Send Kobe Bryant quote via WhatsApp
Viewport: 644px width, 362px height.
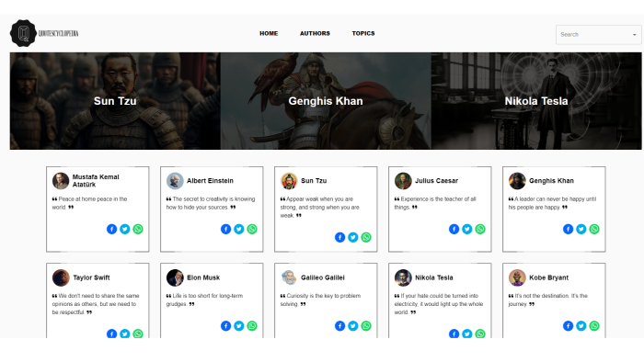pos(594,326)
